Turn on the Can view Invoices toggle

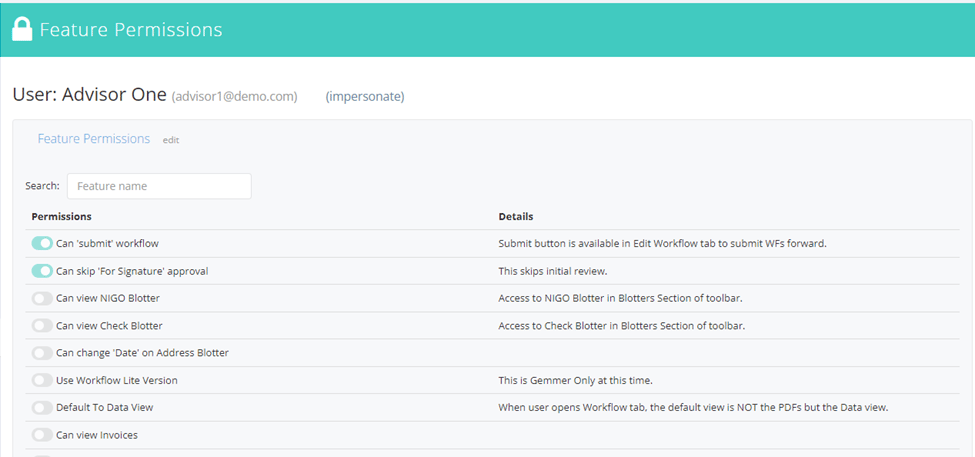click(x=42, y=435)
